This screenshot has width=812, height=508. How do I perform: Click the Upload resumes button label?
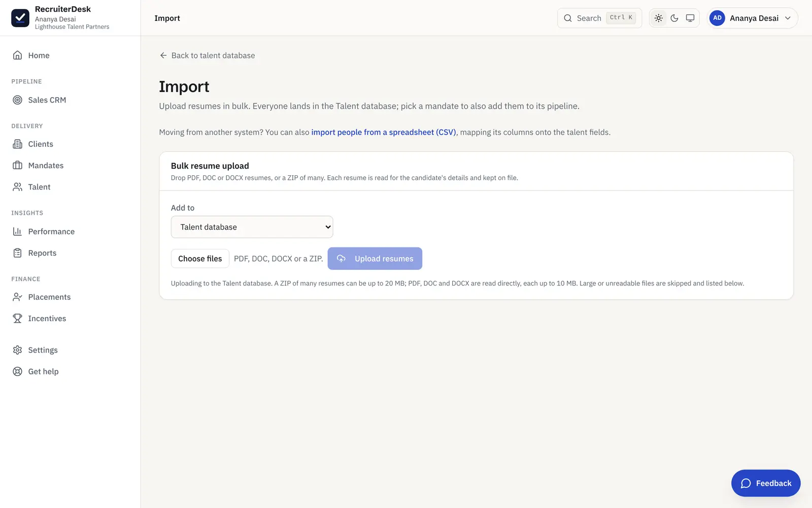click(x=384, y=259)
